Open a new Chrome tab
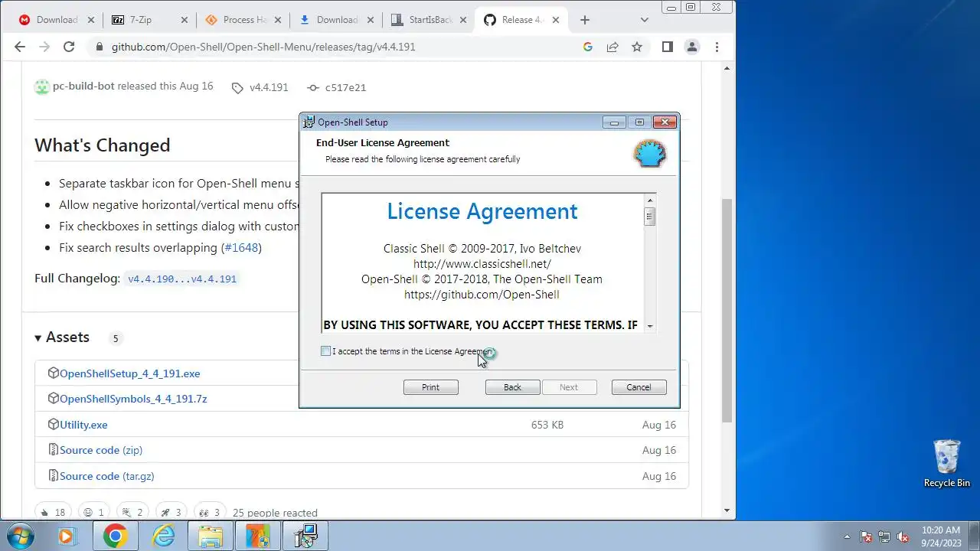Image resolution: width=980 pixels, height=551 pixels. click(585, 20)
